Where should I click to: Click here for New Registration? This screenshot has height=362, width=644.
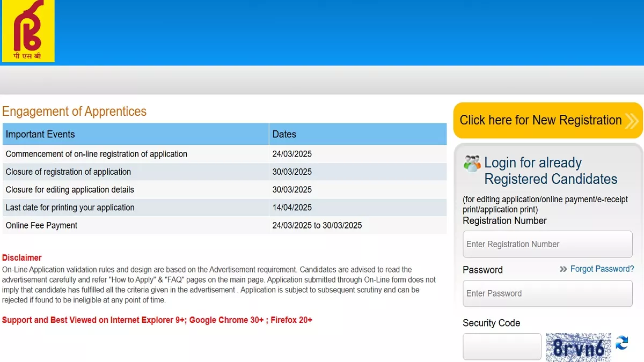click(548, 120)
